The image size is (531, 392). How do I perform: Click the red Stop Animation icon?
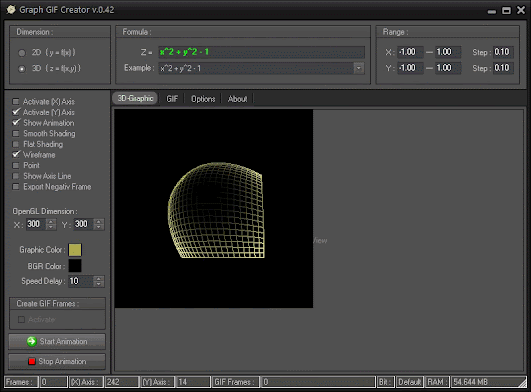pyautogui.click(x=32, y=361)
